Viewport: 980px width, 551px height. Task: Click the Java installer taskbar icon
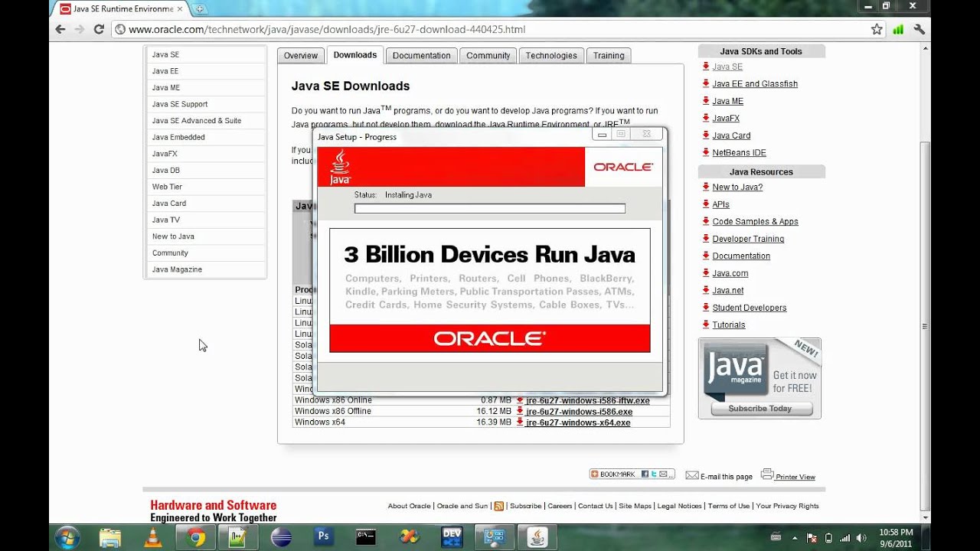click(x=537, y=537)
